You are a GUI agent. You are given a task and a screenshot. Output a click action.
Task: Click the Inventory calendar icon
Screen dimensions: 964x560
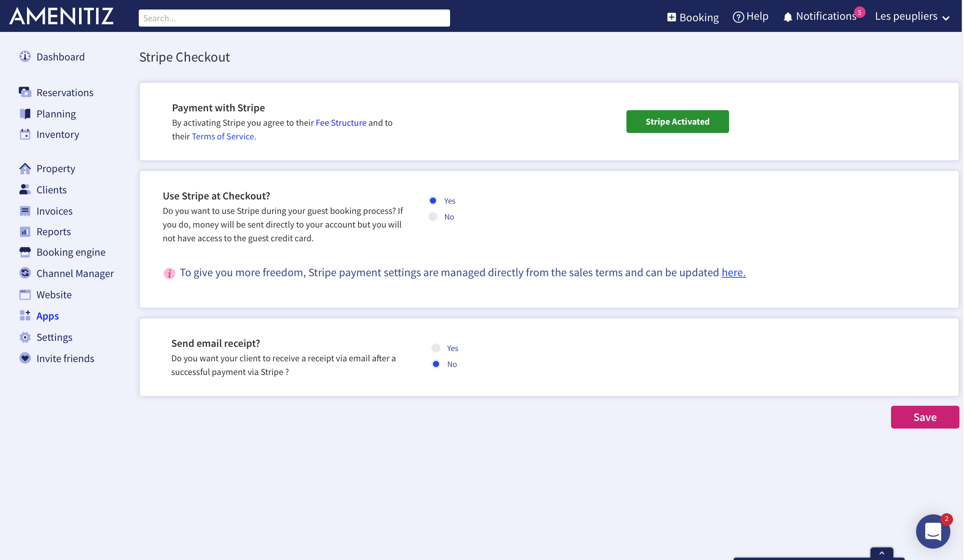[x=25, y=134]
